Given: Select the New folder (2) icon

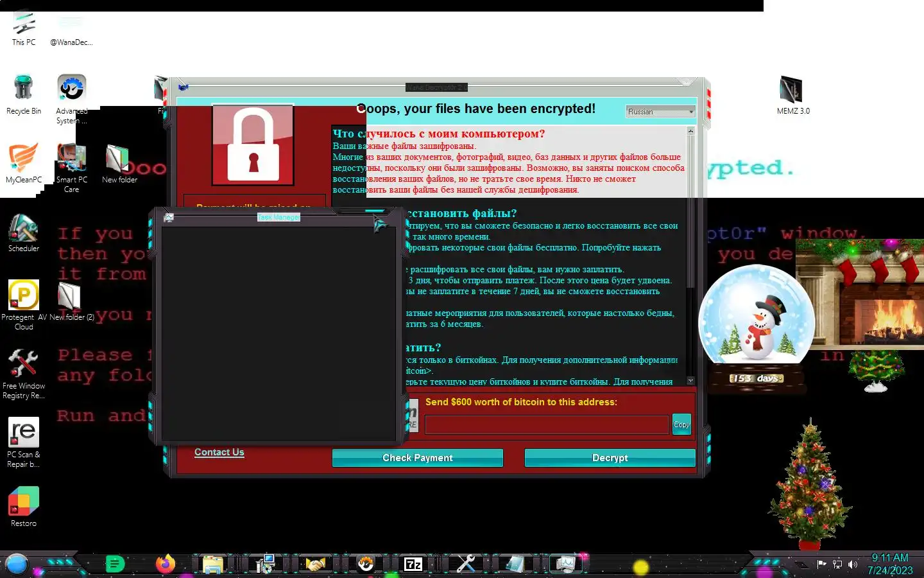Looking at the screenshot, I should coord(71,301).
